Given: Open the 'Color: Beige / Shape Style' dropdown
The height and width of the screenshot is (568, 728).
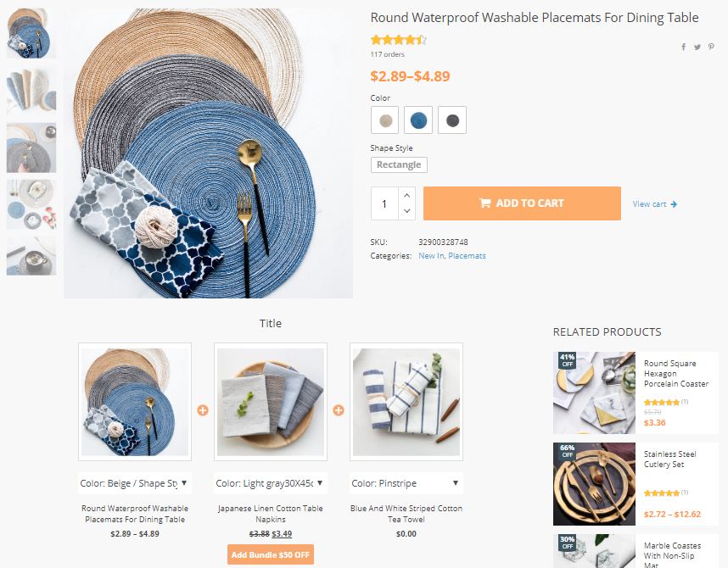Looking at the screenshot, I should coord(135,483).
